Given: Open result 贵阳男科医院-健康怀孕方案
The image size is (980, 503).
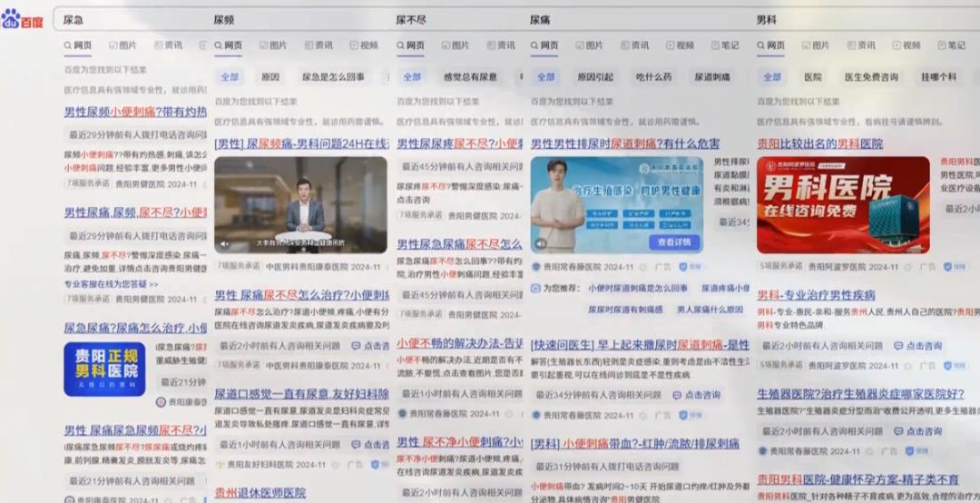Looking at the screenshot, I should click(857, 480).
